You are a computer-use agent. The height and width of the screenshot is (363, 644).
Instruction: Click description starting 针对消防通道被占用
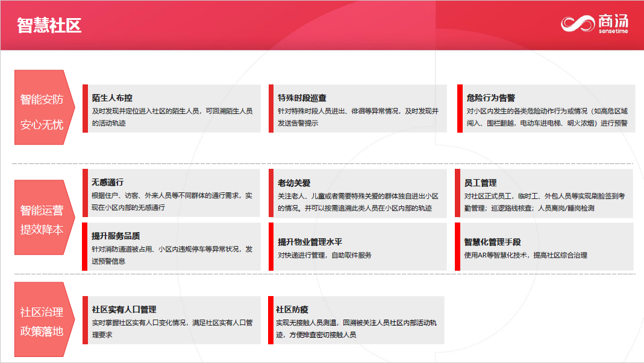point(172,255)
